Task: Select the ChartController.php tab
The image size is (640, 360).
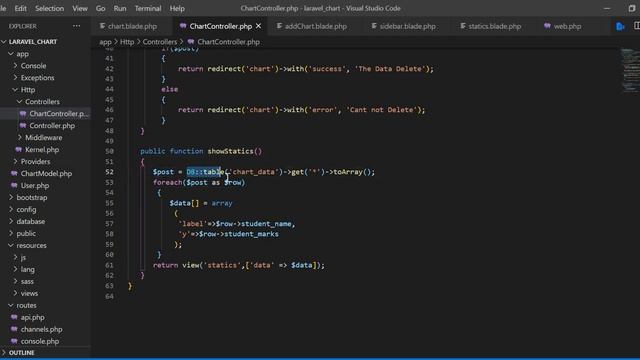Action: 220,26
